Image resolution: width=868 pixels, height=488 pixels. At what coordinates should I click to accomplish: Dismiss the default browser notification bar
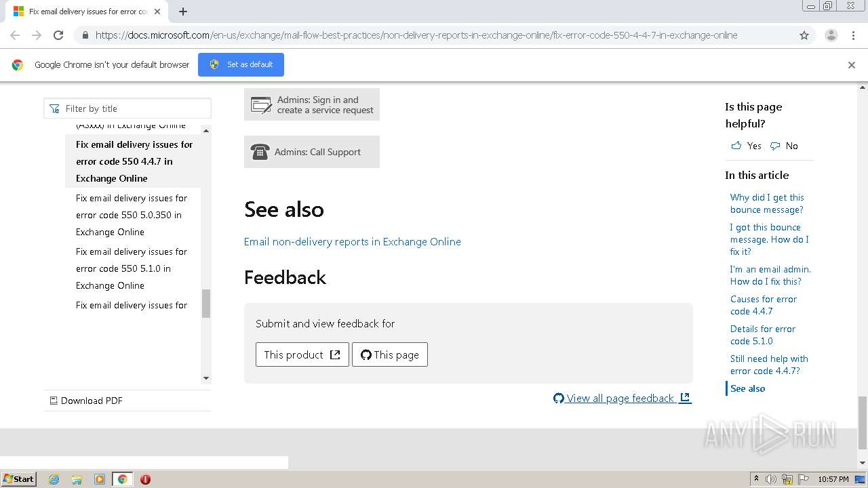[x=852, y=65]
